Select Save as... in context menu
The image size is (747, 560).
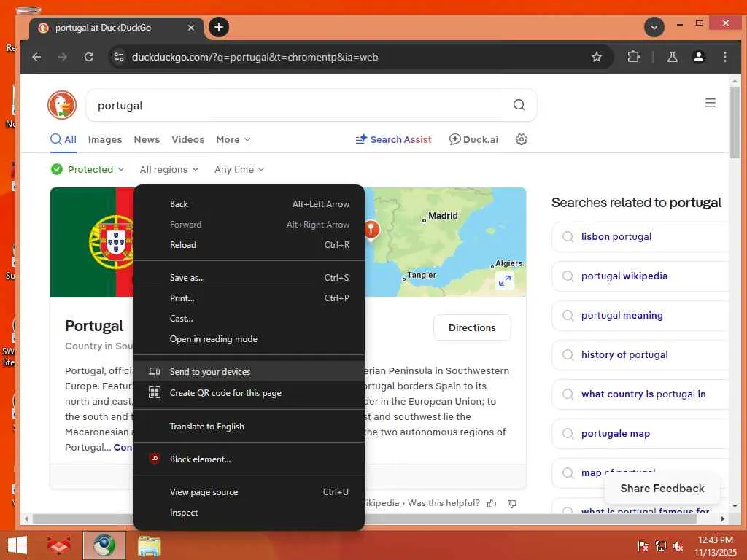point(249,278)
